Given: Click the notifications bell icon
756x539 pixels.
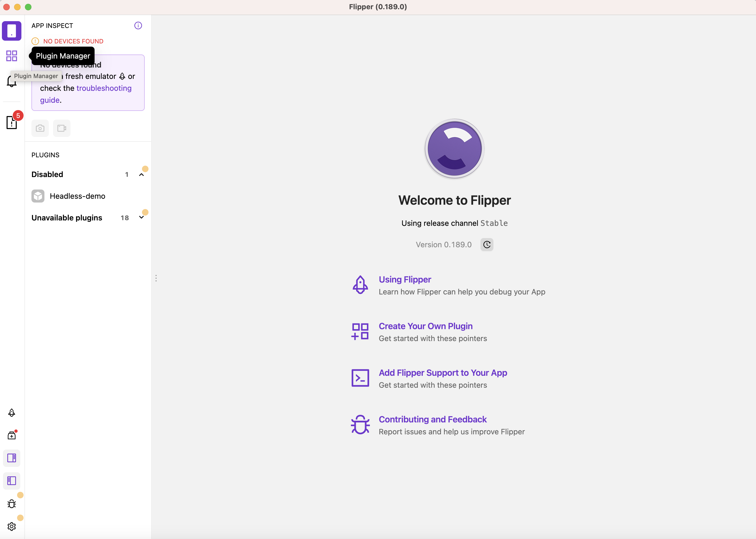Looking at the screenshot, I should point(11,81).
